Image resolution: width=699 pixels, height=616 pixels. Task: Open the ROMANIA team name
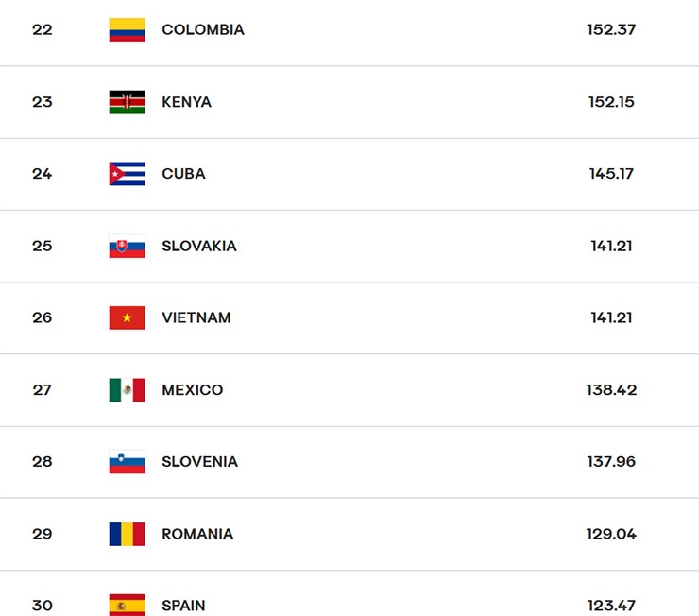[x=197, y=534]
